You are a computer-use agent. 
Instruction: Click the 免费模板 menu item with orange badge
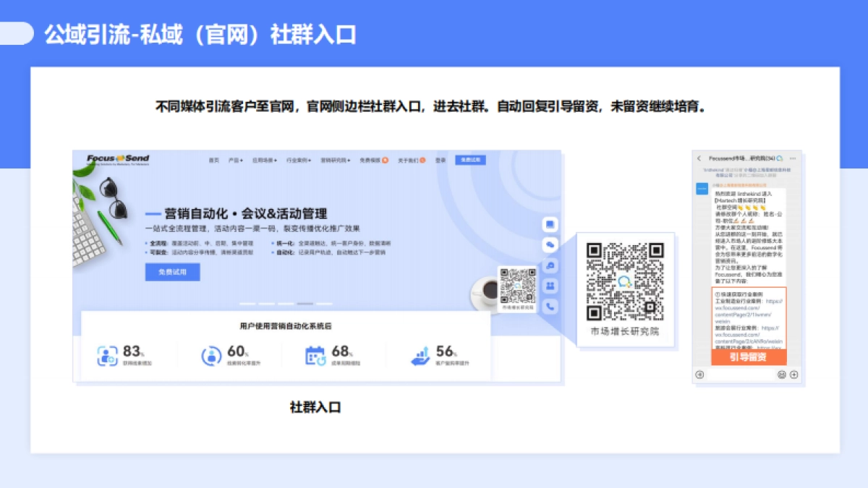pos(371,160)
